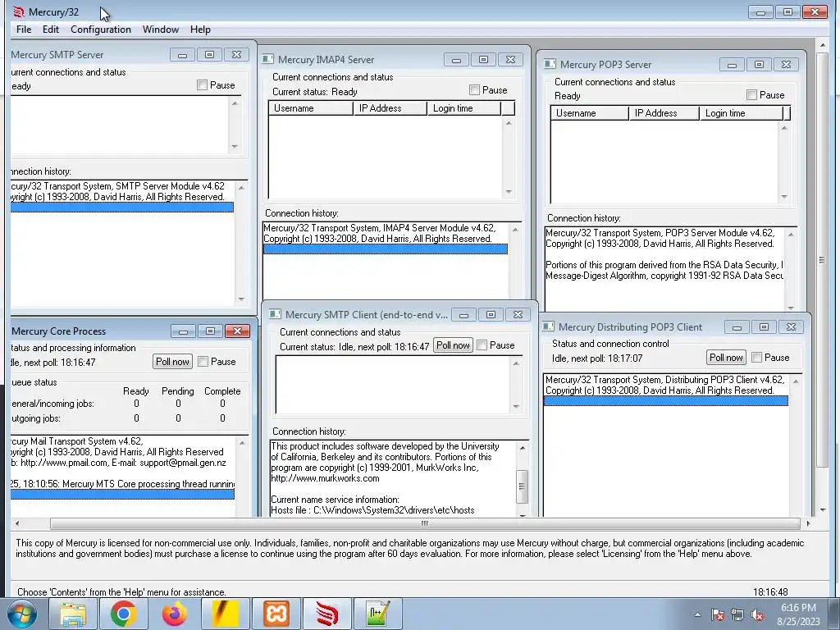Click Login time column header in POP3 Server
This screenshot has width=840, height=630.
click(742, 113)
